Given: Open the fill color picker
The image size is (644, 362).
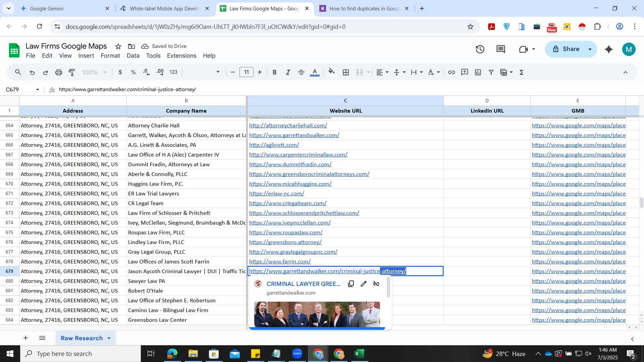Looking at the screenshot, I should 331,72.
